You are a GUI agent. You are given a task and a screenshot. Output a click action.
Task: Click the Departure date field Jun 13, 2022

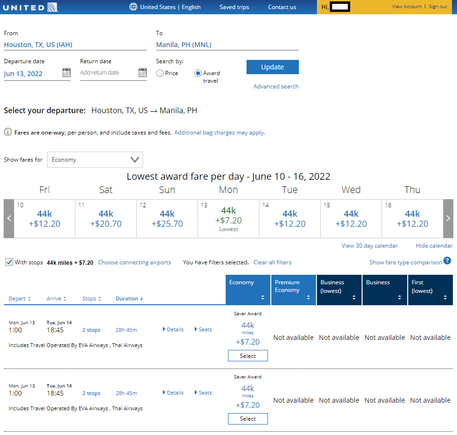tap(32, 73)
